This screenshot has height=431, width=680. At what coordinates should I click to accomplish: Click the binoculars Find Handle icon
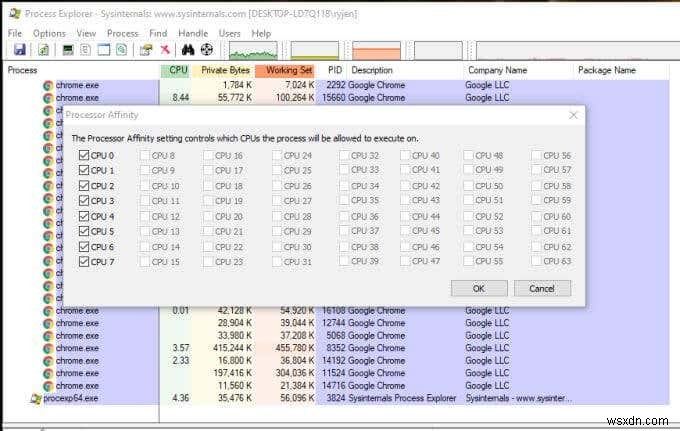point(188,49)
